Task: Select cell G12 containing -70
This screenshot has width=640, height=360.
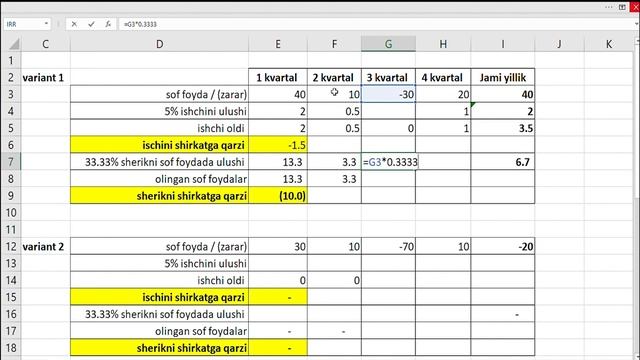Action: (x=388, y=247)
